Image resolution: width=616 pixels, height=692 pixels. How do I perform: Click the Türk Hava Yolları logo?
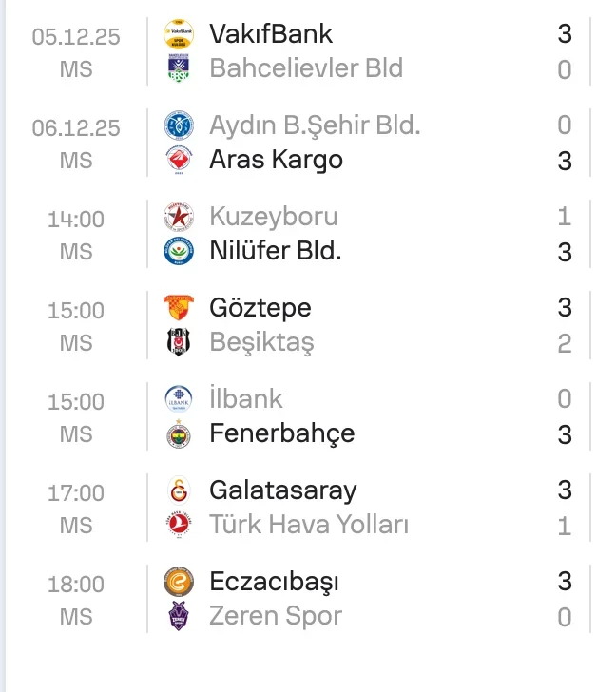(178, 525)
